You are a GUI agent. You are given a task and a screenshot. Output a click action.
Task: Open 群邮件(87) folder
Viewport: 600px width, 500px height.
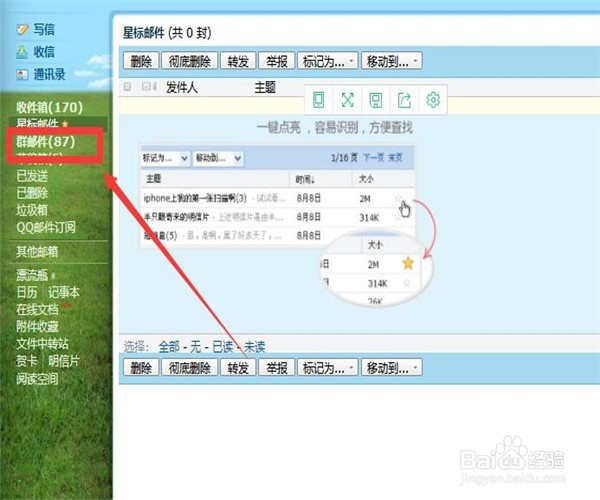[46, 142]
